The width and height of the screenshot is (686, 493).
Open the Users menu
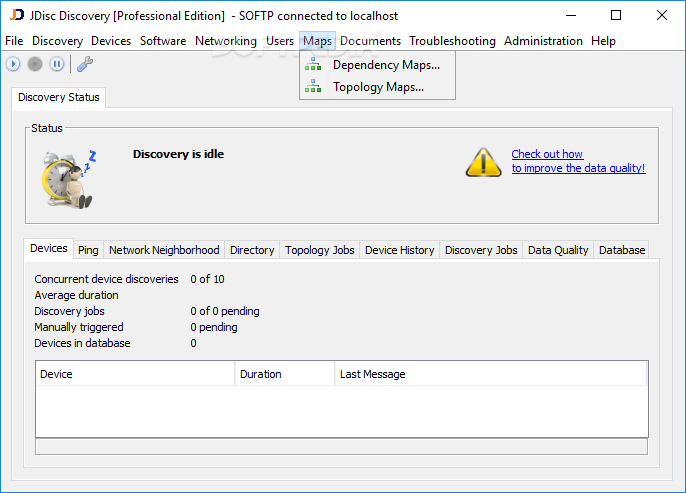click(x=280, y=41)
